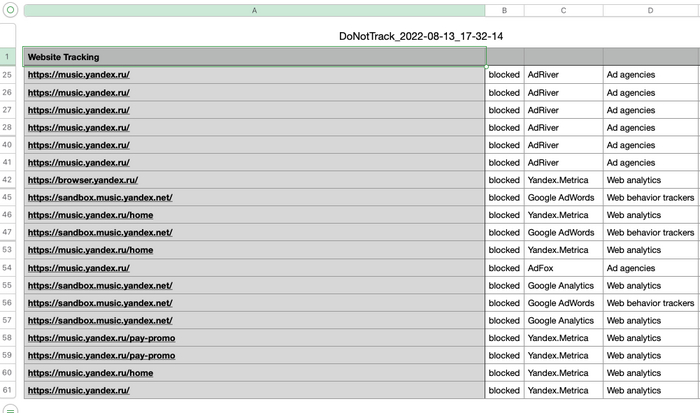The height and width of the screenshot is (413, 700).
Task: Select row 47 header number
Action: click(7, 232)
